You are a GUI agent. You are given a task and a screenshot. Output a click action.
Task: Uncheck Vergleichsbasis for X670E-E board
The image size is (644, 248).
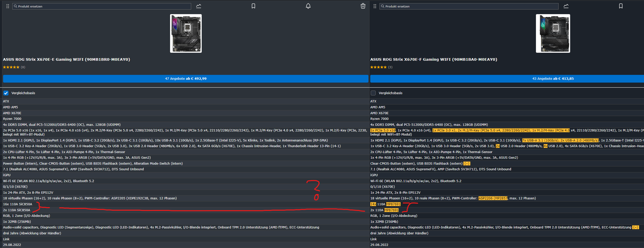point(6,93)
